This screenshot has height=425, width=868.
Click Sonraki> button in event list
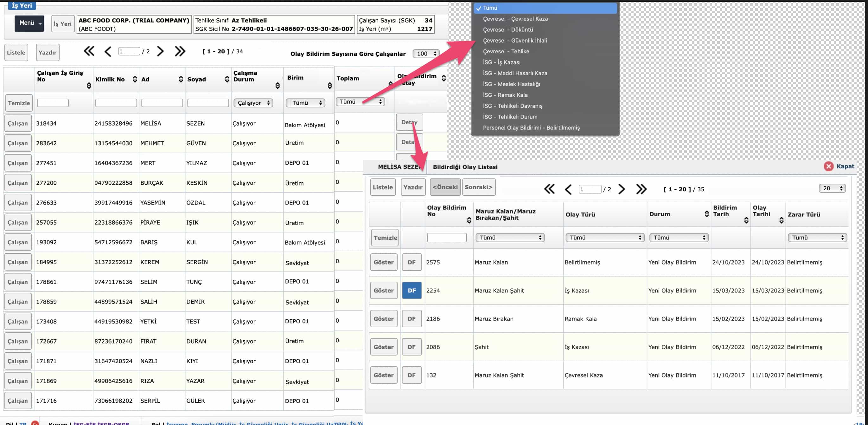pyautogui.click(x=478, y=187)
